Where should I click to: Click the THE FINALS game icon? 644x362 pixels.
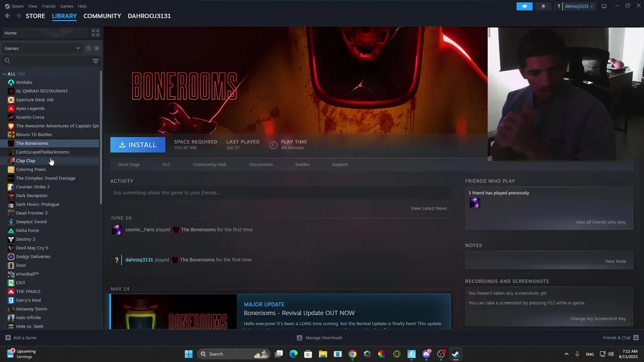point(11,292)
